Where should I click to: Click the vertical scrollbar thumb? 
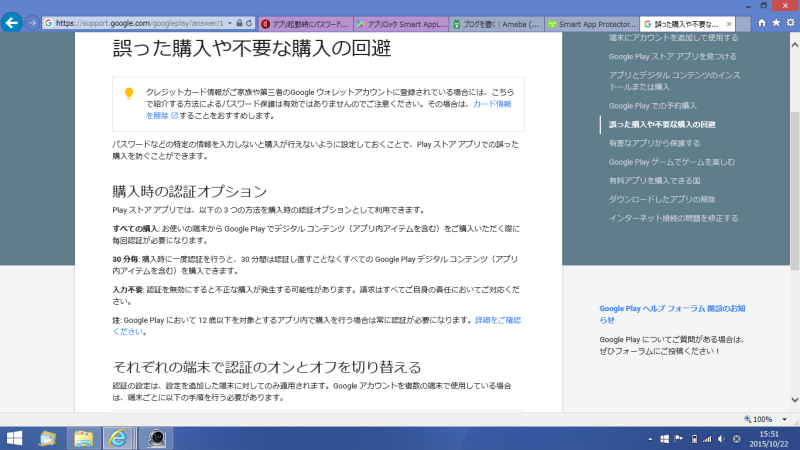tap(794, 191)
